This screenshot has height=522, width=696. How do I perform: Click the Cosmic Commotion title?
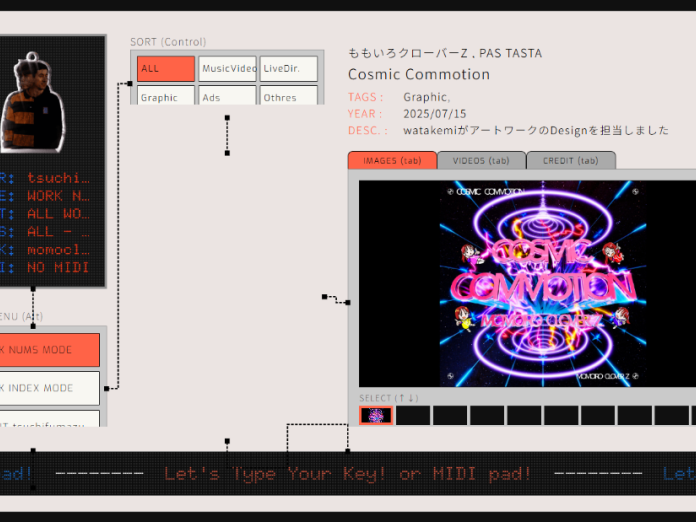coord(419,74)
